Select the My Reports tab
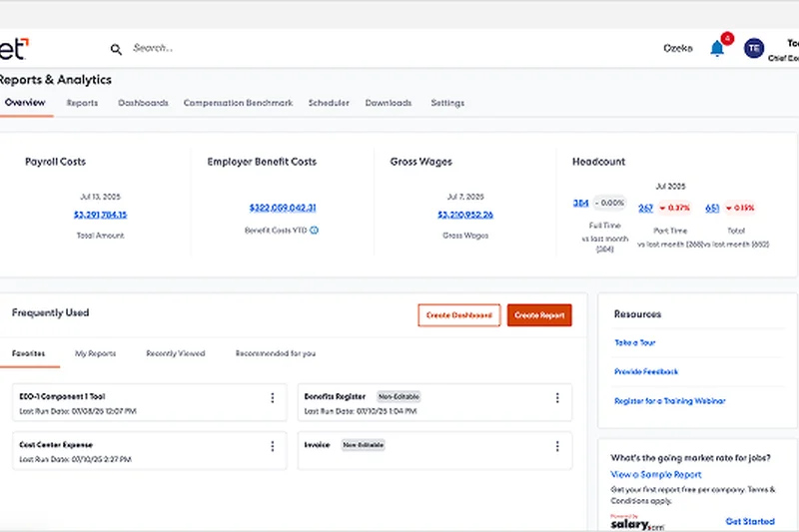This screenshot has height=532, width=799. coord(95,353)
